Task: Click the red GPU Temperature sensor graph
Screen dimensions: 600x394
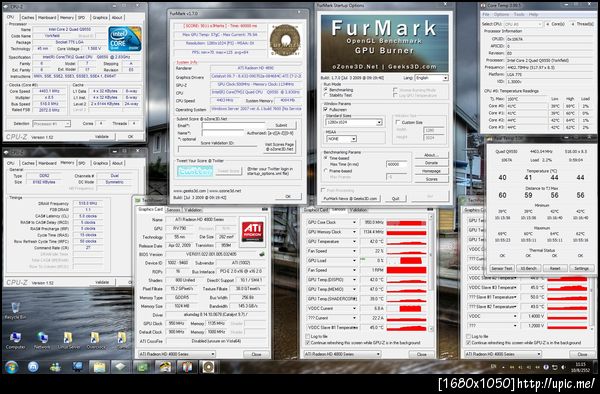Action: tap(406, 242)
